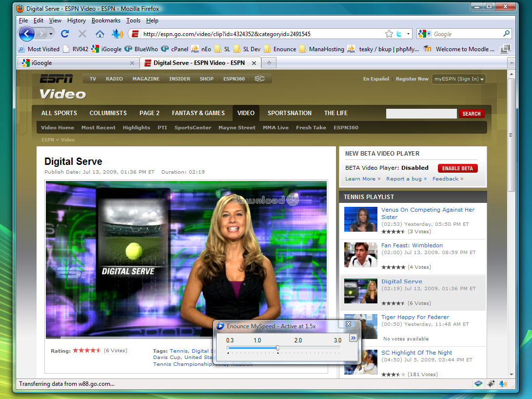
Task: Follow the Report a bug link
Action: click(406, 179)
